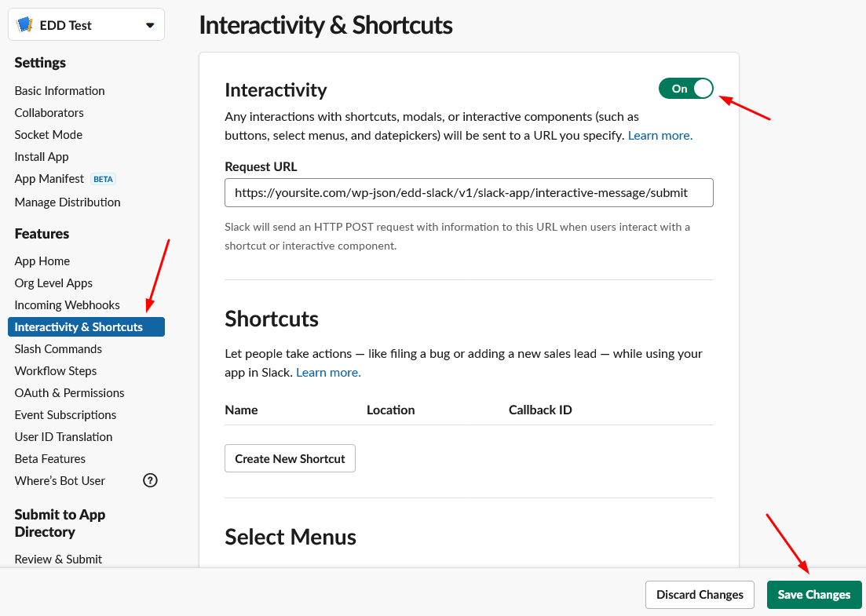Image resolution: width=866 pixels, height=616 pixels.
Task: Open Basic Information settings
Action: point(60,91)
